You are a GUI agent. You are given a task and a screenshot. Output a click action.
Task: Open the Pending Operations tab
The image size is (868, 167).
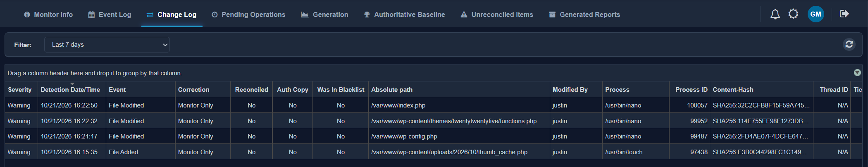pyautogui.click(x=248, y=14)
